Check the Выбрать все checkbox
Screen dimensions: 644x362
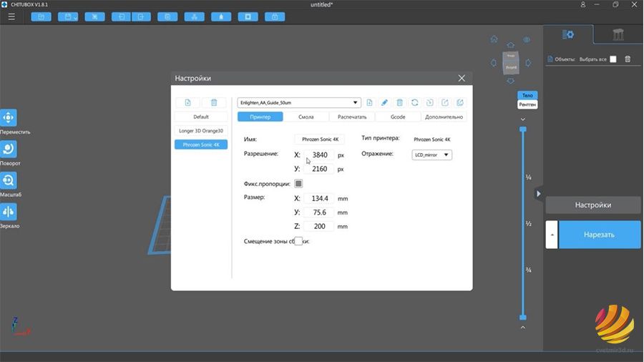point(613,59)
